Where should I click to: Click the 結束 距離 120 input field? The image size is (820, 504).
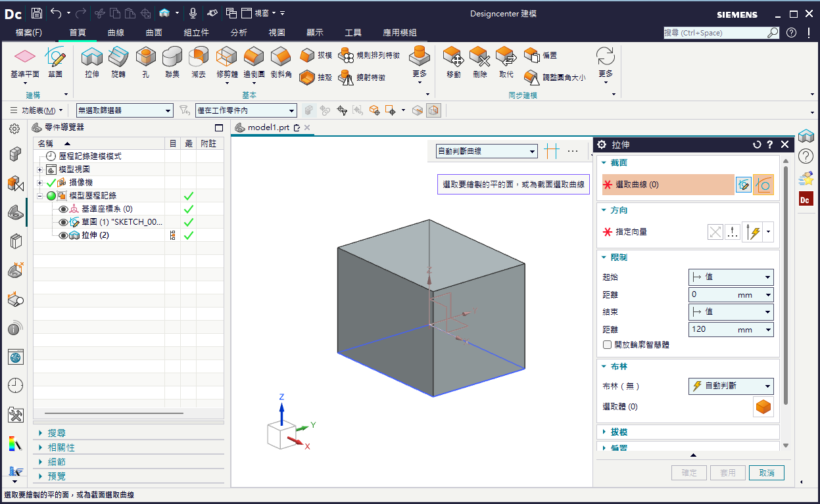(x=731, y=329)
